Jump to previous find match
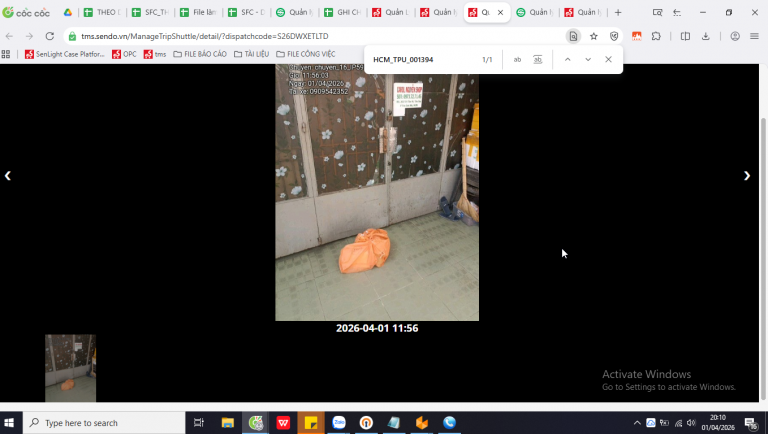 (568, 59)
